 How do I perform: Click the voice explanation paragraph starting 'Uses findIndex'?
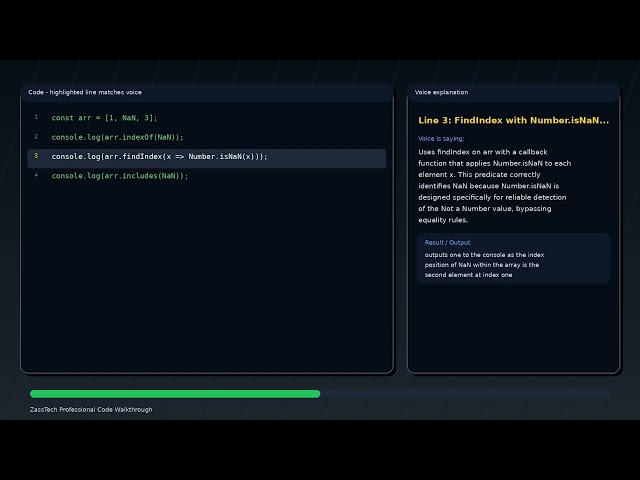pyautogui.click(x=495, y=186)
